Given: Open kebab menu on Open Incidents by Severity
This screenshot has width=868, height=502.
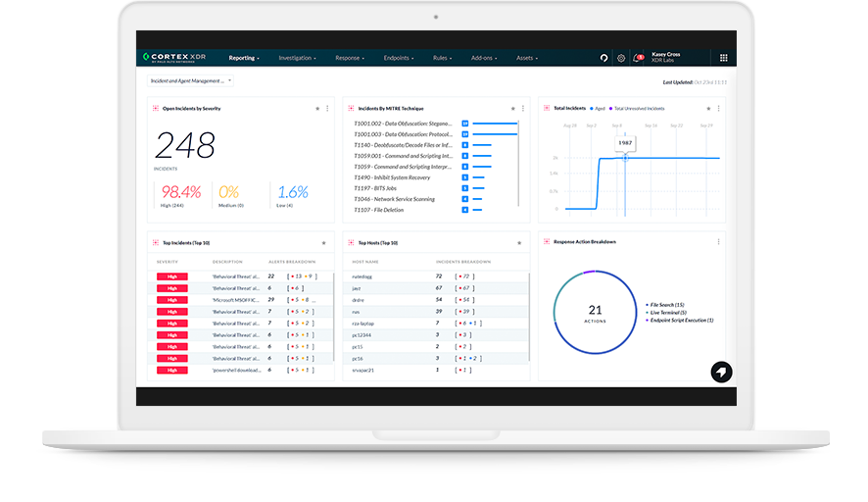Looking at the screenshot, I should click(x=327, y=108).
